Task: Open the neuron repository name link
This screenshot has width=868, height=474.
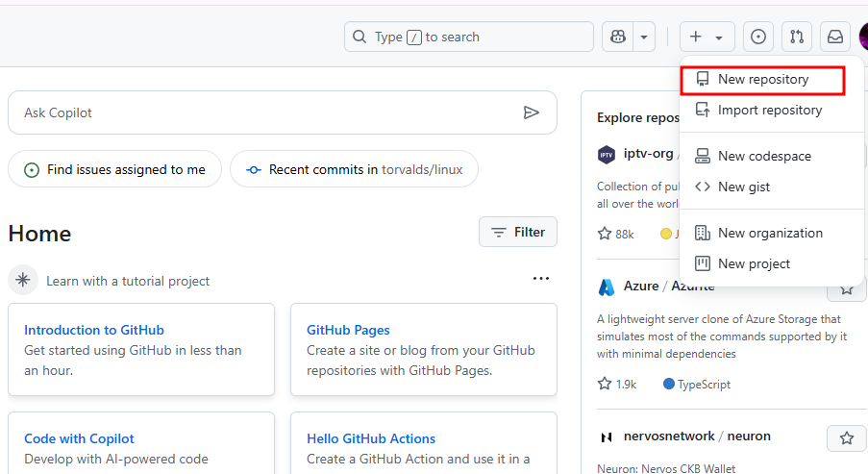Action: click(x=749, y=437)
